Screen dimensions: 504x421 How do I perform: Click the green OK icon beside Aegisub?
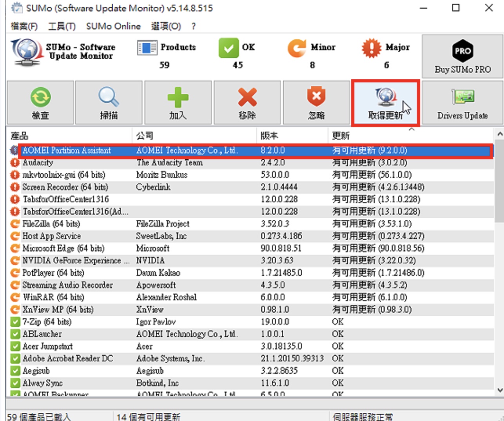click(15, 371)
